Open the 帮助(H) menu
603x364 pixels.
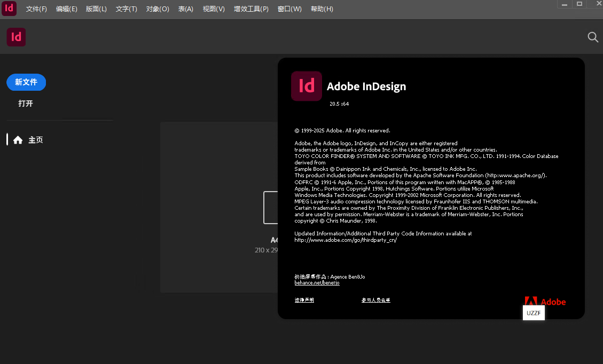click(x=322, y=9)
